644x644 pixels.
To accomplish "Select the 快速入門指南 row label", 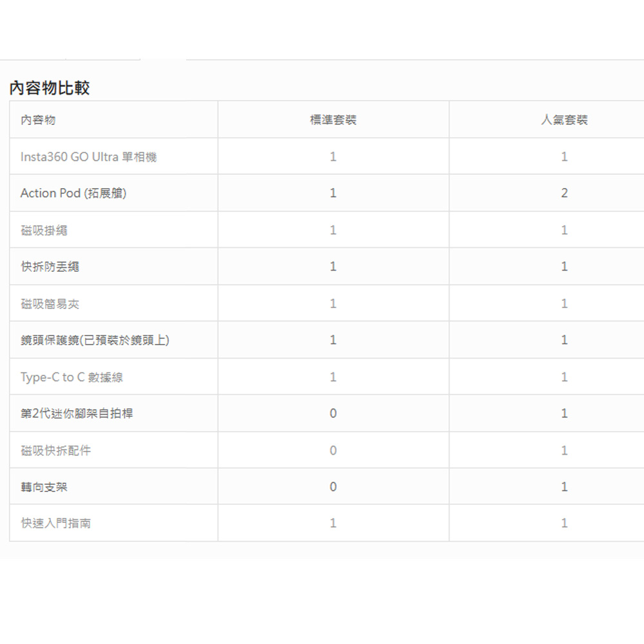I will (56, 524).
